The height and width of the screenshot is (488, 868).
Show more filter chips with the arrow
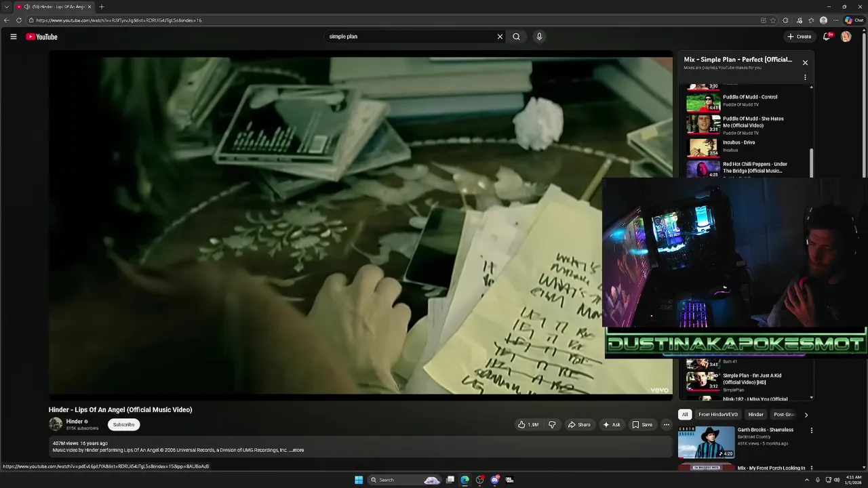806,414
